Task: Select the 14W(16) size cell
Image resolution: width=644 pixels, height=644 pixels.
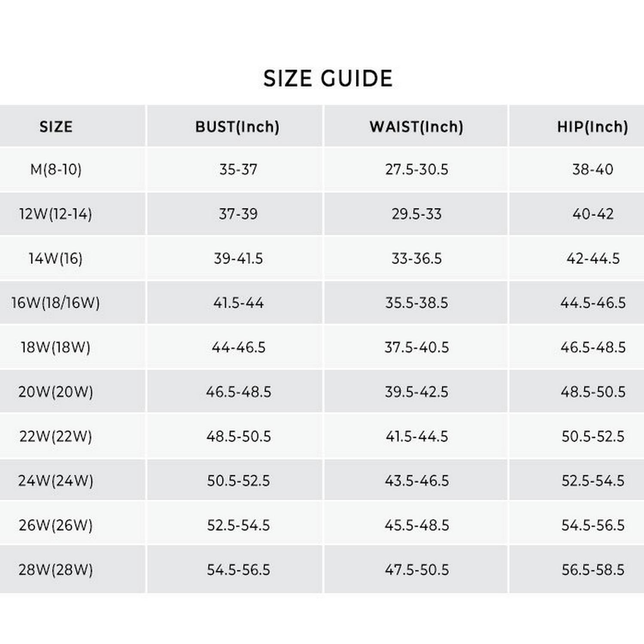Action: pos(56,258)
